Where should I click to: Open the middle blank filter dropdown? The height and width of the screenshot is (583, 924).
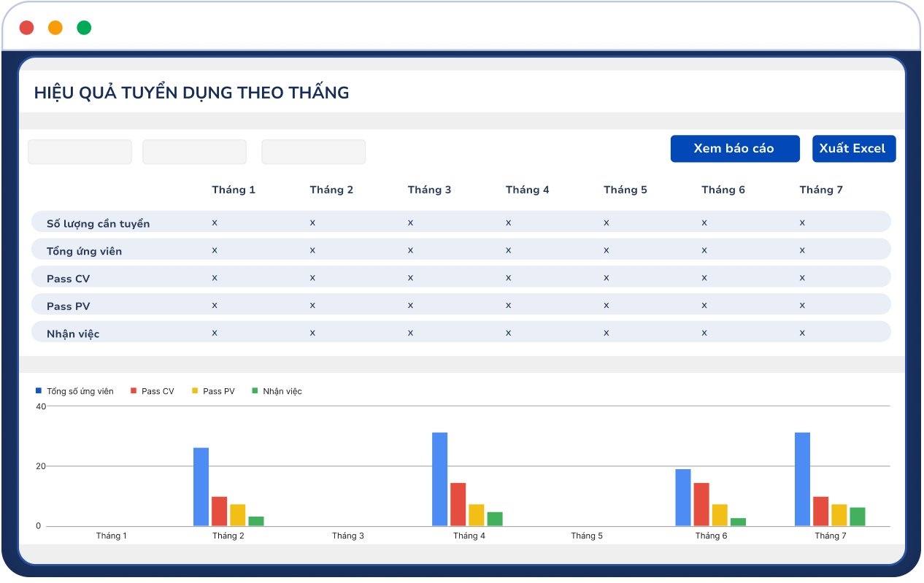coord(194,152)
